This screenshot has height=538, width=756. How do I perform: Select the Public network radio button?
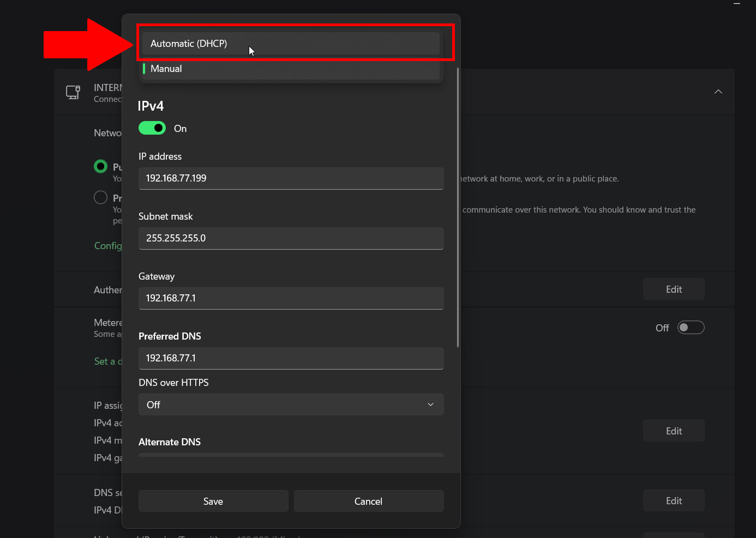101,166
